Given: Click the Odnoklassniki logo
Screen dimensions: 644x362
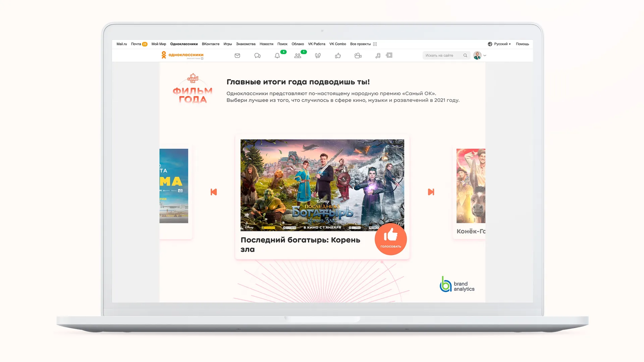Looking at the screenshot, I should tap(182, 55).
